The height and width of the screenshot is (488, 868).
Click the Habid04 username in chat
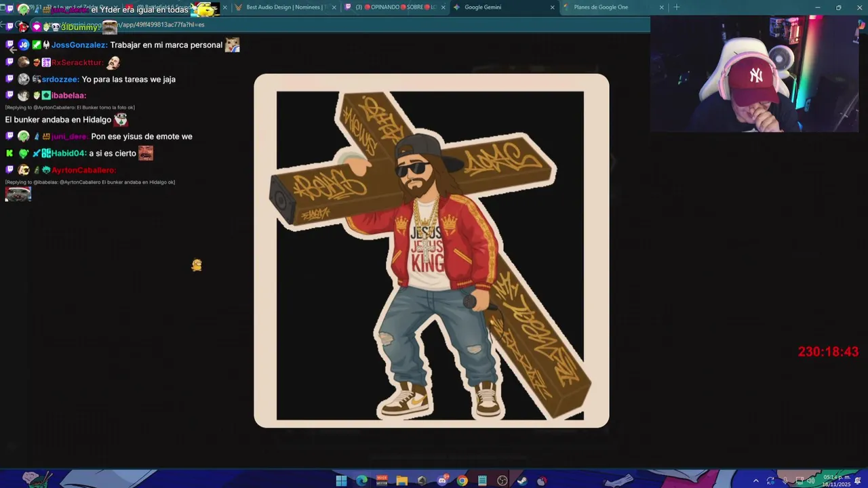pos(69,153)
